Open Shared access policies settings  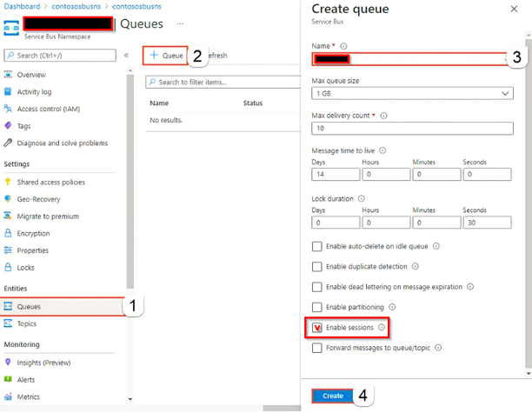point(51,182)
